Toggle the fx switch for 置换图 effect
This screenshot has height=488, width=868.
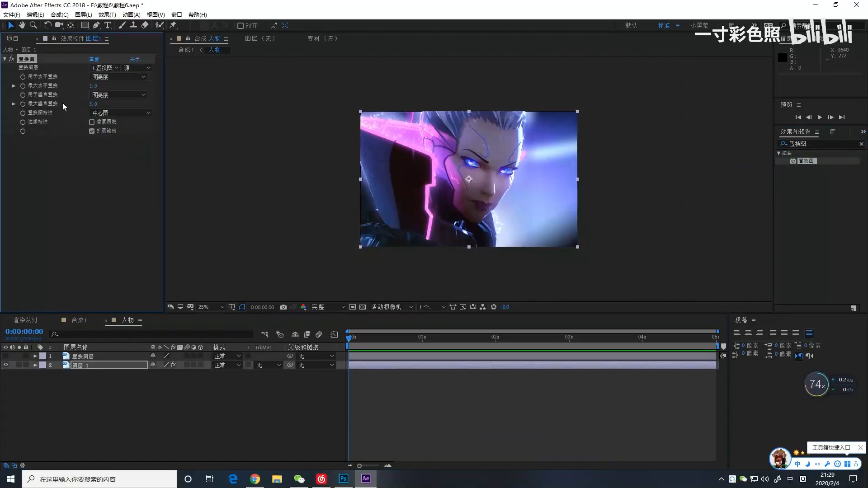(12, 59)
